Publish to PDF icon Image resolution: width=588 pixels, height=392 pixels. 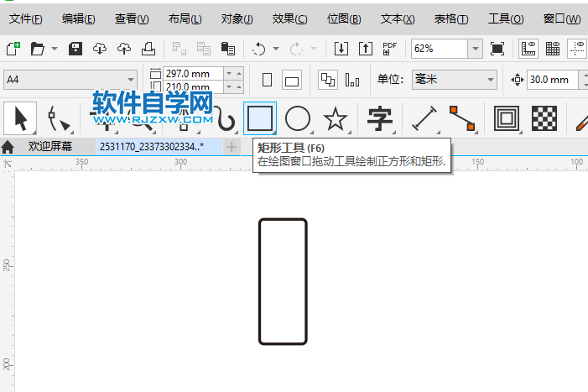(x=390, y=49)
